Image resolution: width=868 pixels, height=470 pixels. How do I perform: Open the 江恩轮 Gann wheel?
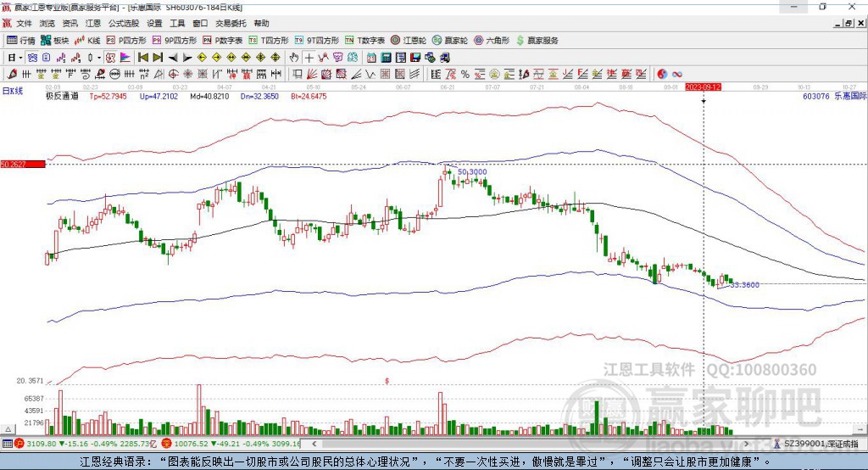pyautogui.click(x=409, y=41)
